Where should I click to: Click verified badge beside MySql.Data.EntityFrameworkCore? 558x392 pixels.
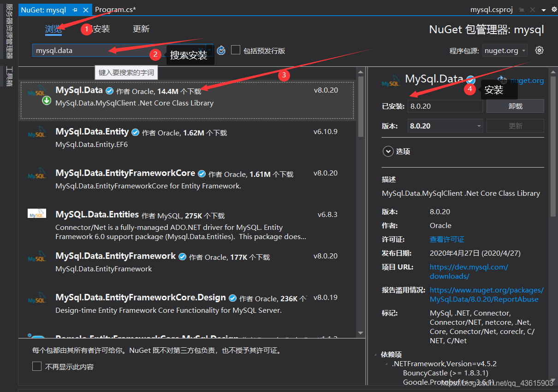[x=202, y=174]
